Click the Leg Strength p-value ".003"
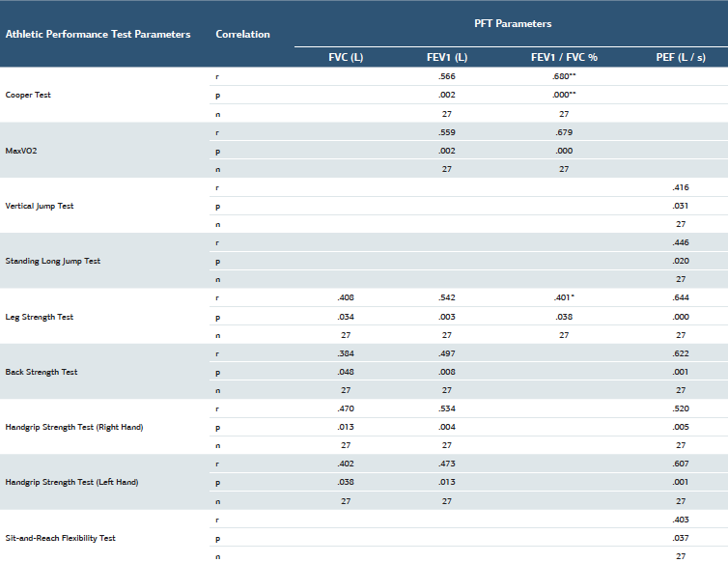 (447, 317)
